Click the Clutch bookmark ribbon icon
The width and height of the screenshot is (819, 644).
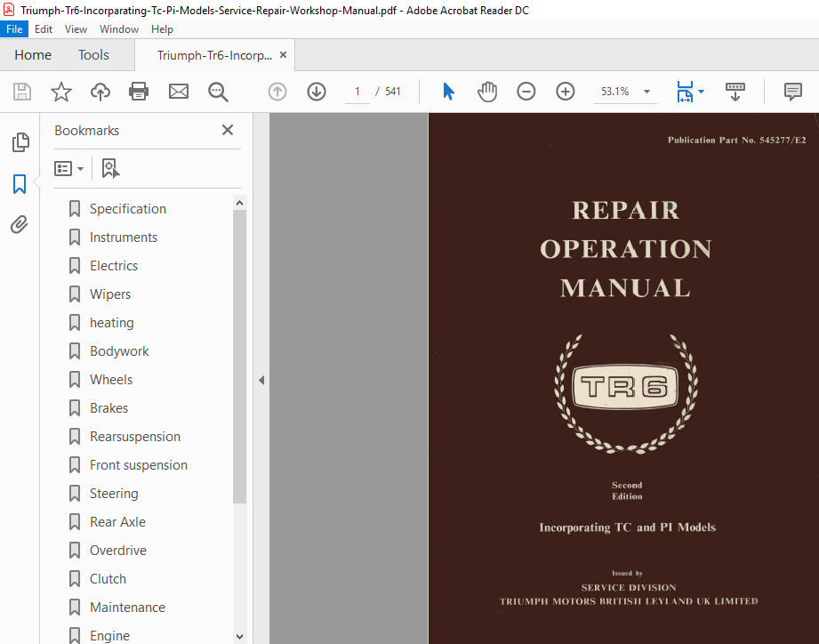75,579
